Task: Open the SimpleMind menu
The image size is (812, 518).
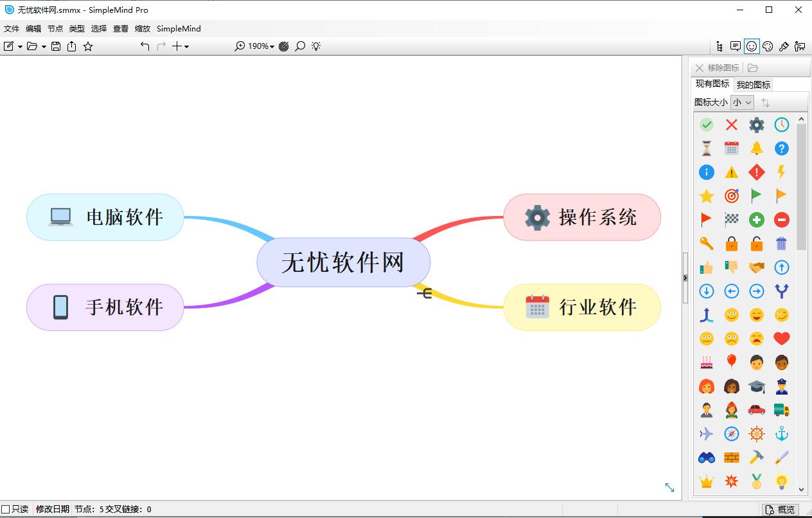Action: point(178,29)
